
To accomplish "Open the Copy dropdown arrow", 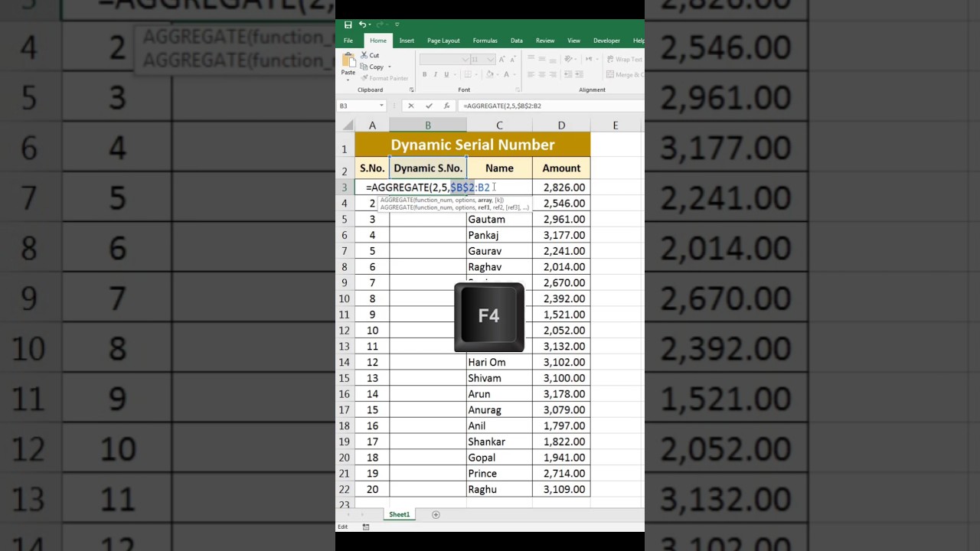I will [x=389, y=67].
